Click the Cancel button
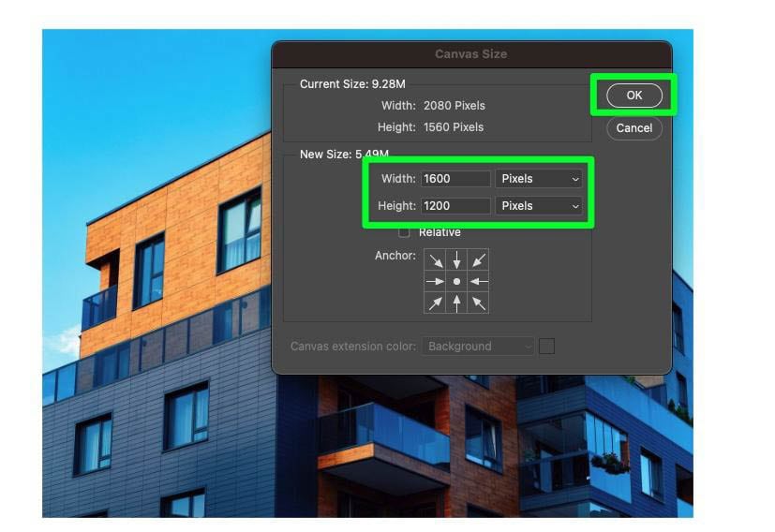This screenshot has width=775, height=532. 634,128
